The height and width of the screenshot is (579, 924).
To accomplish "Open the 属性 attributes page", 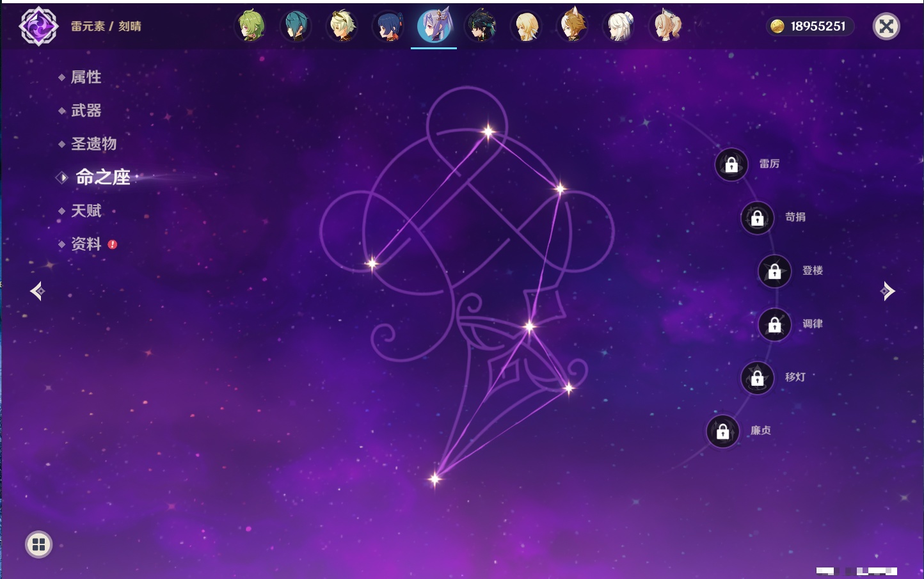I will [86, 77].
